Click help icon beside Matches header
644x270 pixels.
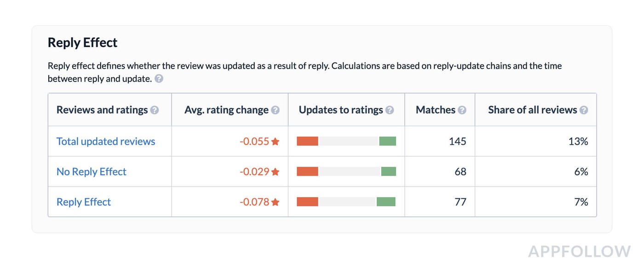(462, 110)
